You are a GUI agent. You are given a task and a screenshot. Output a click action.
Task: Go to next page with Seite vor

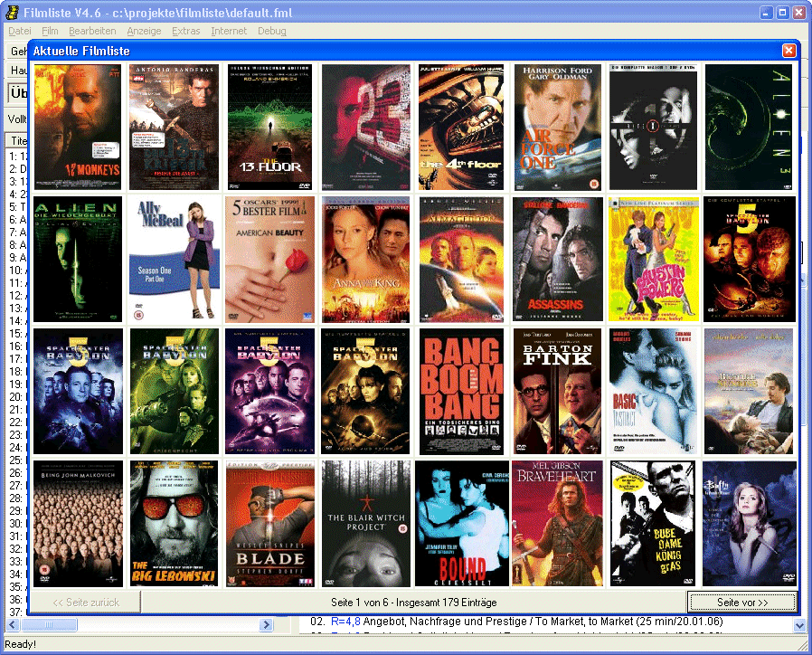(742, 603)
